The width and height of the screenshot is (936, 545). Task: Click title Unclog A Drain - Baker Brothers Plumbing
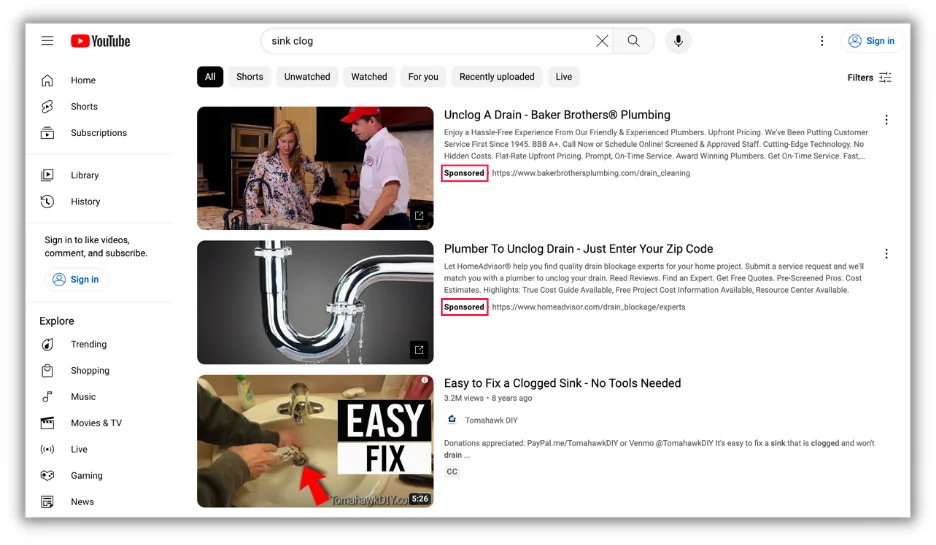[557, 115]
